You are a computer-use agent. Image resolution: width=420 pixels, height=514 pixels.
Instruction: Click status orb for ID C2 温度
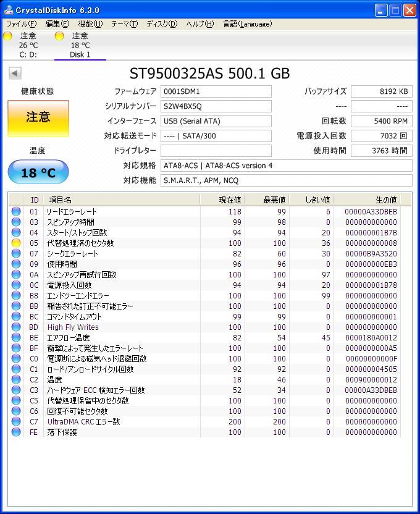(16, 379)
